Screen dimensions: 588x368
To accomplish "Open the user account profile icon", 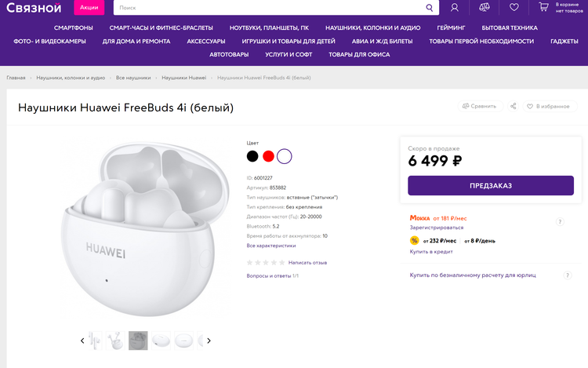I will [455, 8].
